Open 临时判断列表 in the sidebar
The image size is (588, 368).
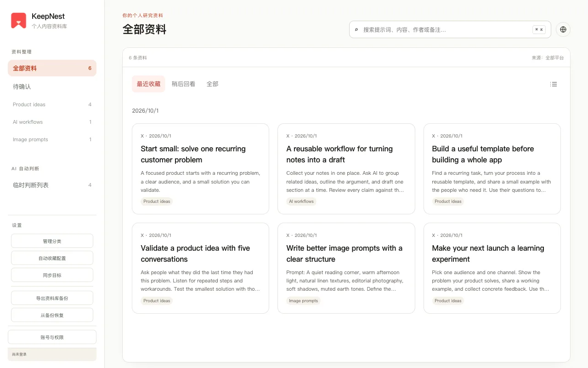point(52,185)
